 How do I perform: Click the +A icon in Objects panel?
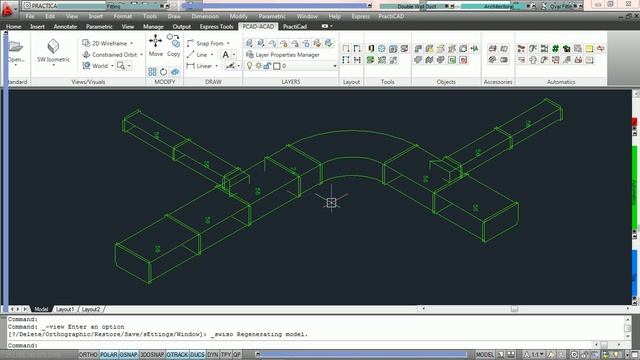[x=474, y=49]
